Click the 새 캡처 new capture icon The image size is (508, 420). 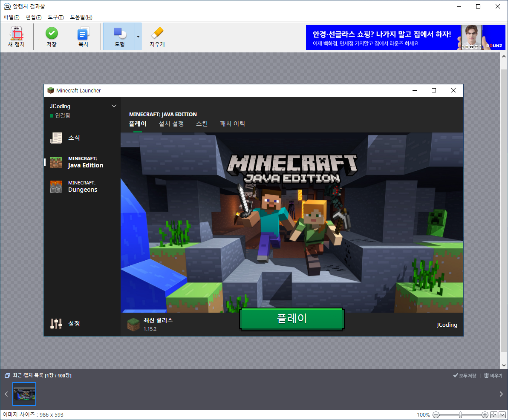[17, 37]
